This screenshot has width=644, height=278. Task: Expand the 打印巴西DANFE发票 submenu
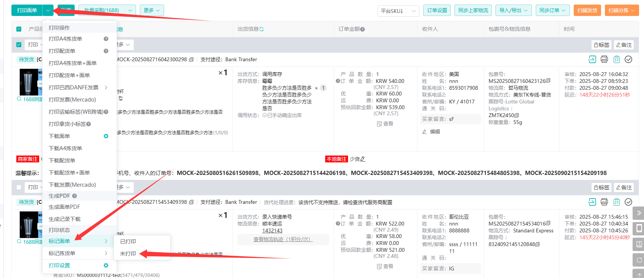(106, 87)
